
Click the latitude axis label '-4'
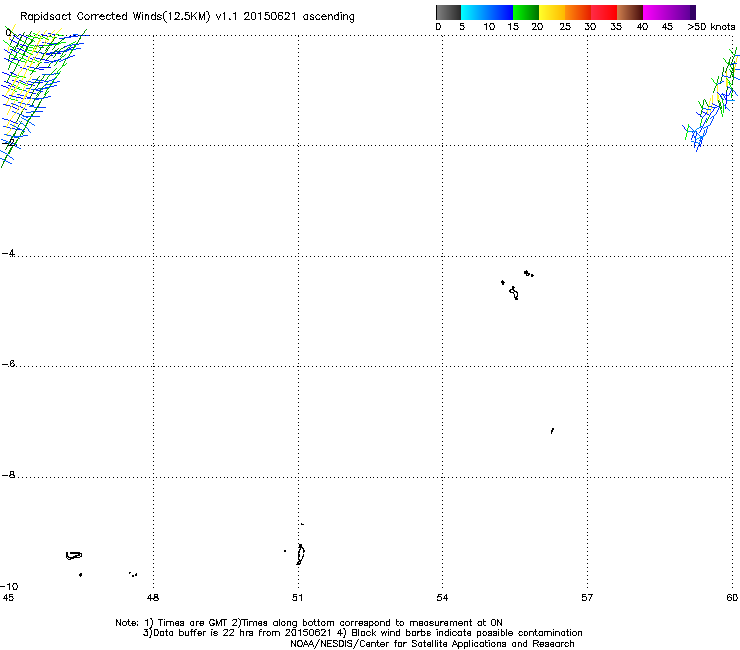(x=8, y=253)
